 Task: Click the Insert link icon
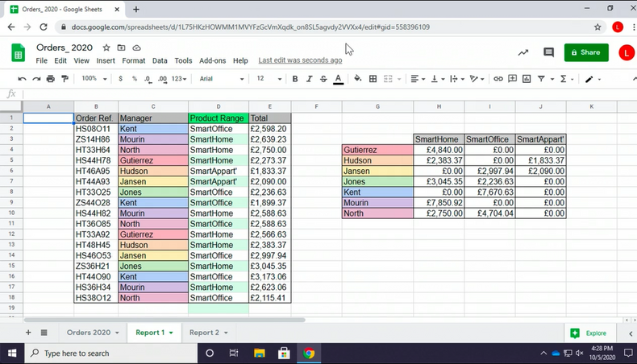(498, 79)
